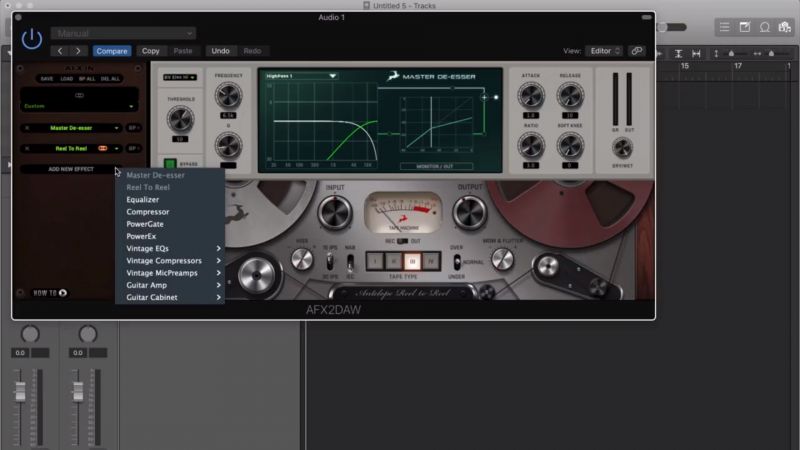
Task: Click the Reel to Reel INPUT knob
Action: (335, 213)
